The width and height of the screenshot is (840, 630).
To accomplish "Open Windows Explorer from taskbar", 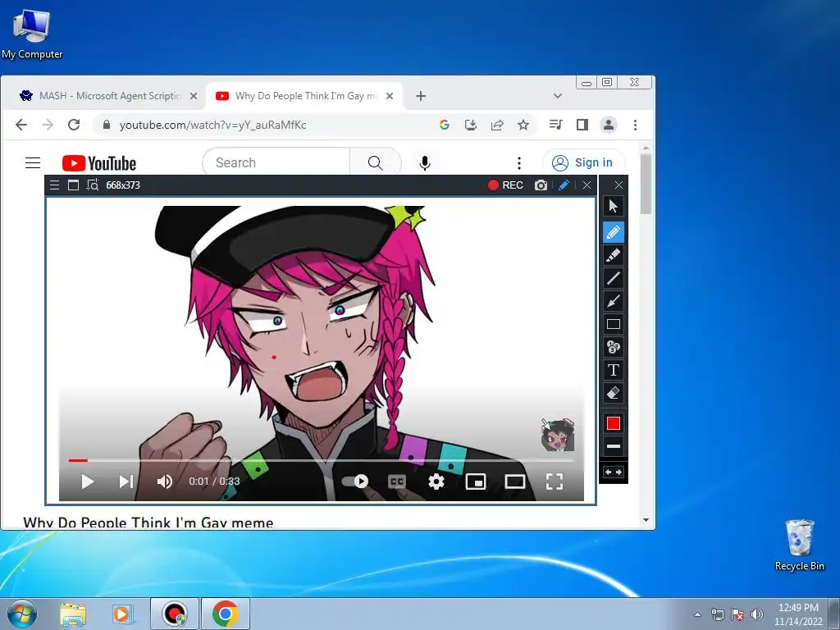I will pyautogui.click(x=73, y=614).
